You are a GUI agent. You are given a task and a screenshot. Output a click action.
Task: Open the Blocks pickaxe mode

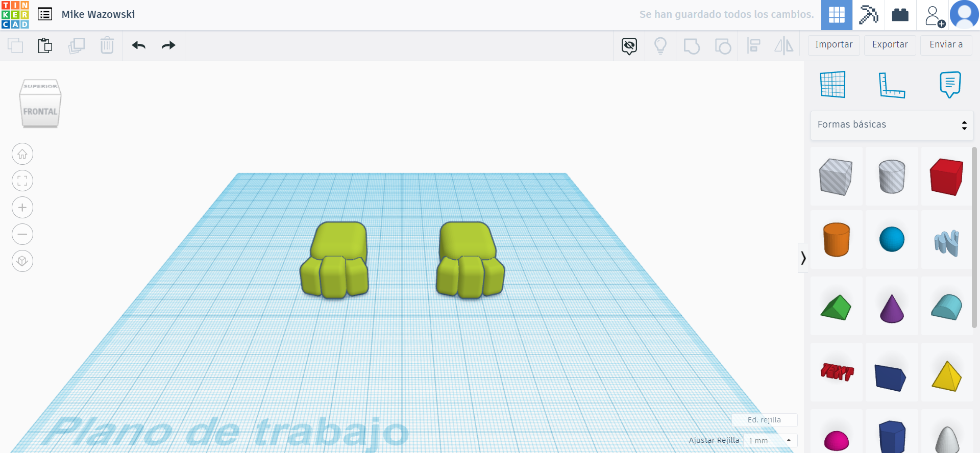pyautogui.click(x=868, y=15)
